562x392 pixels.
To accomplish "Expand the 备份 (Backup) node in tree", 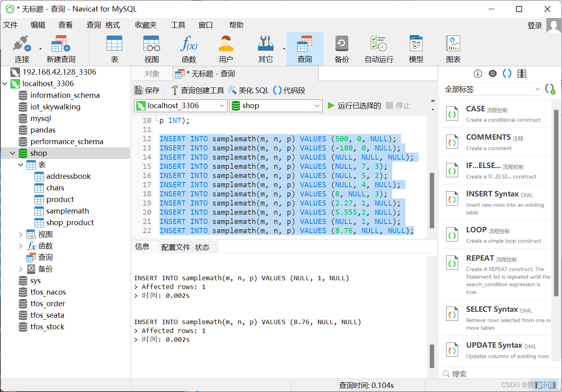I will [x=21, y=269].
